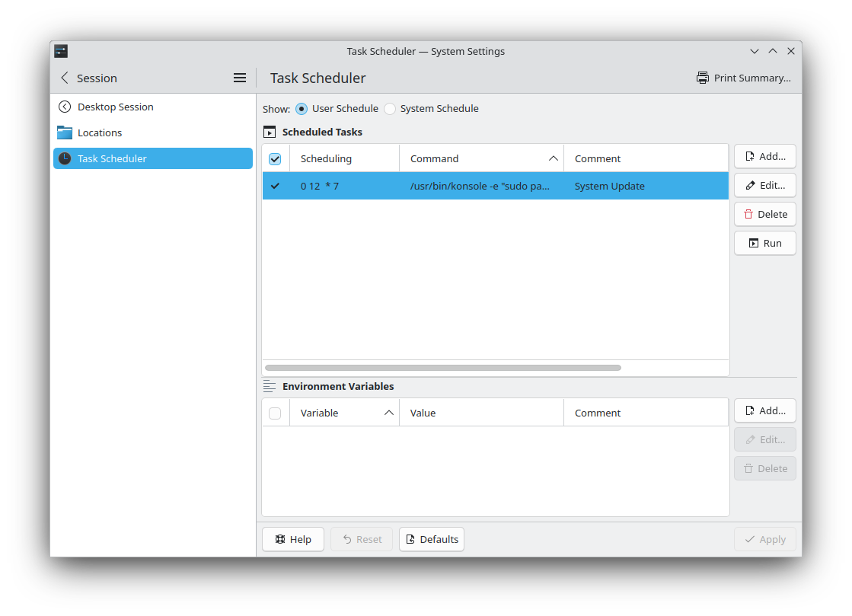Sort environment variables by Variable column
Viewport: 852px width, 616px height.
[x=344, y=413]
